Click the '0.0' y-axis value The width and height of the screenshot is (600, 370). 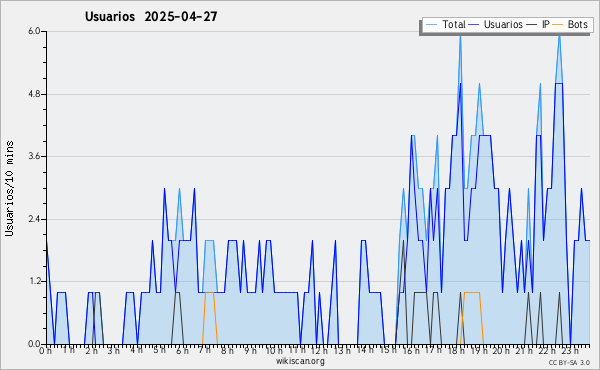[34, 344]
